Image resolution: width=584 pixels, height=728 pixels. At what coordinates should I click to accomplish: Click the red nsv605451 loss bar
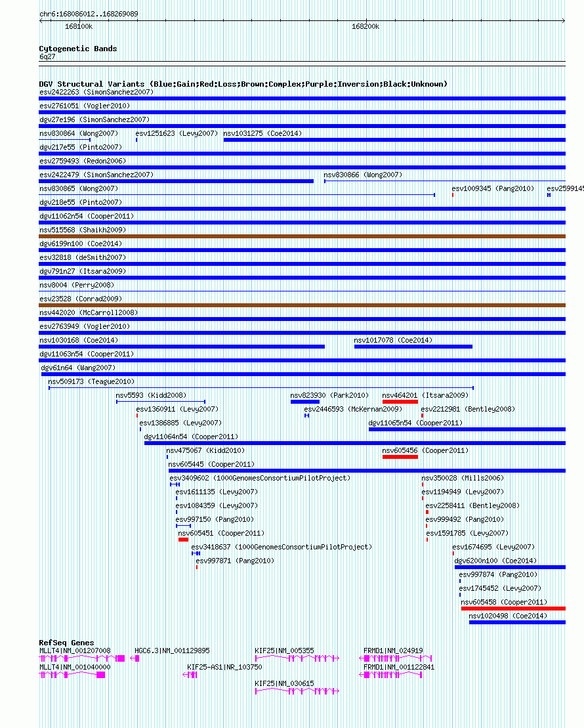[183, 540]
